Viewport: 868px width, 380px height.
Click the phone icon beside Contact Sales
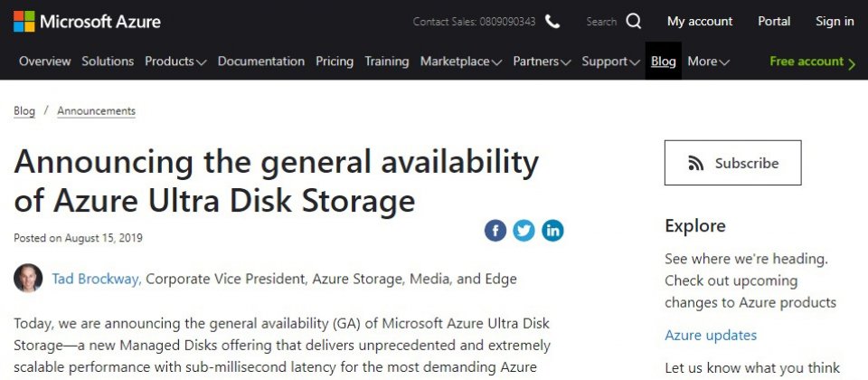[552, 22]
